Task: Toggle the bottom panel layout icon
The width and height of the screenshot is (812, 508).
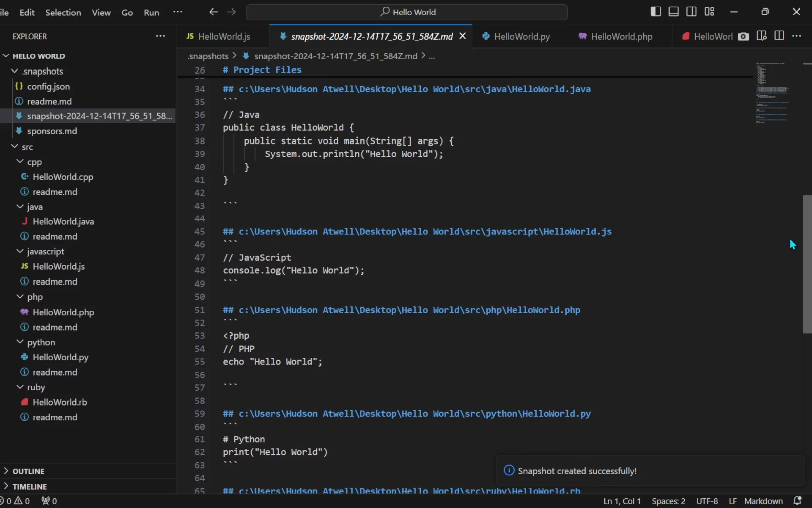Action: [x=673, y=11]
